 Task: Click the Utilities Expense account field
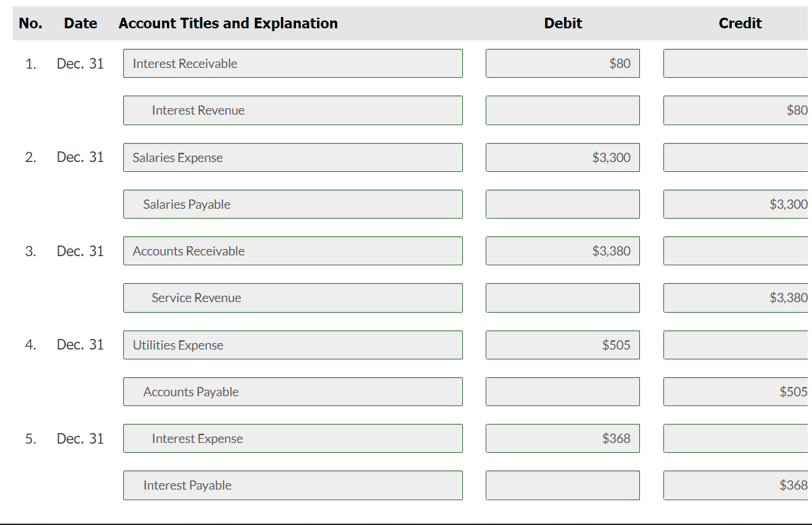tap(292, 345)
